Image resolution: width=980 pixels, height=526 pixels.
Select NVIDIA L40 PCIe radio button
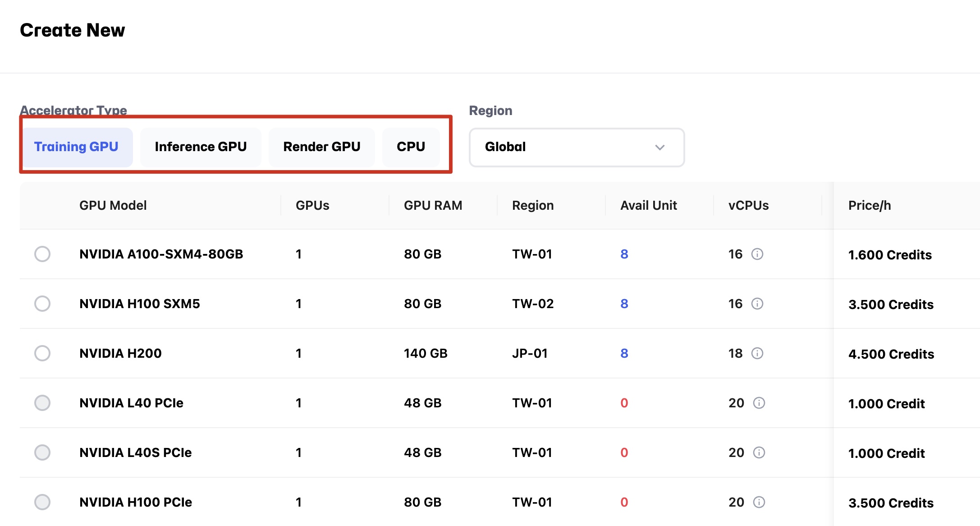pos(42,403)
